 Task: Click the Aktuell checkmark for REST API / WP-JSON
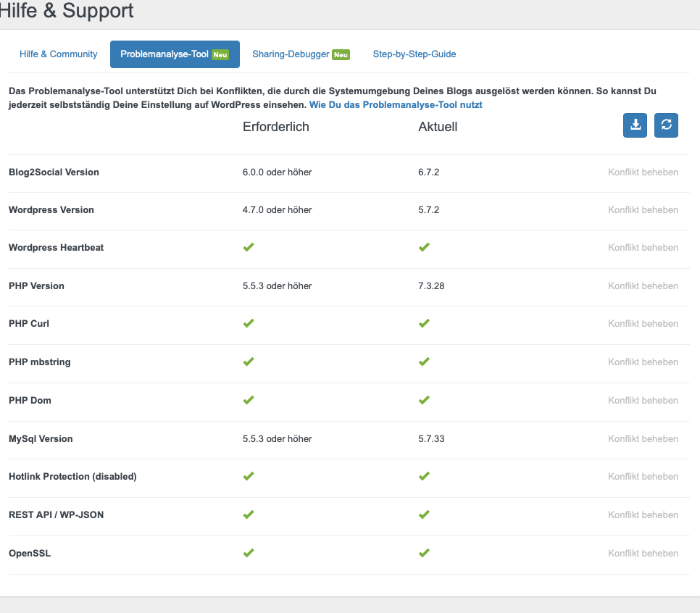point(424,514)
